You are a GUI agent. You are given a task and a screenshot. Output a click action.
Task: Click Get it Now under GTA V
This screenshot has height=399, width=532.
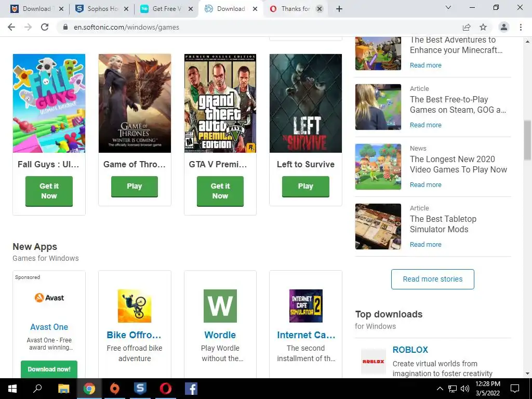pos(220,191)
